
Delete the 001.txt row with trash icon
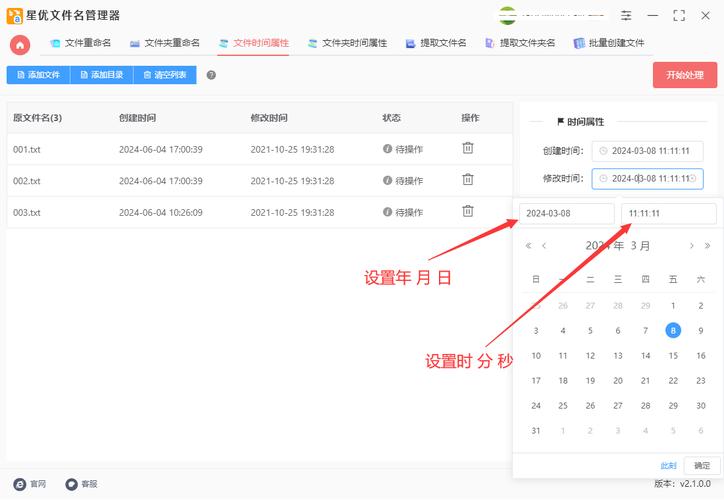[x=468, y=148]
